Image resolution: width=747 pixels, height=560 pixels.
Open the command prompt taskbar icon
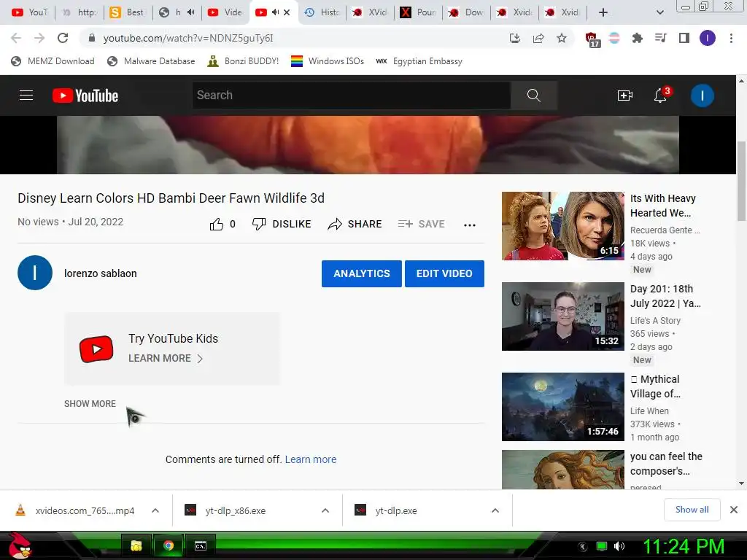pyautogui.click(x=201, y=545)
